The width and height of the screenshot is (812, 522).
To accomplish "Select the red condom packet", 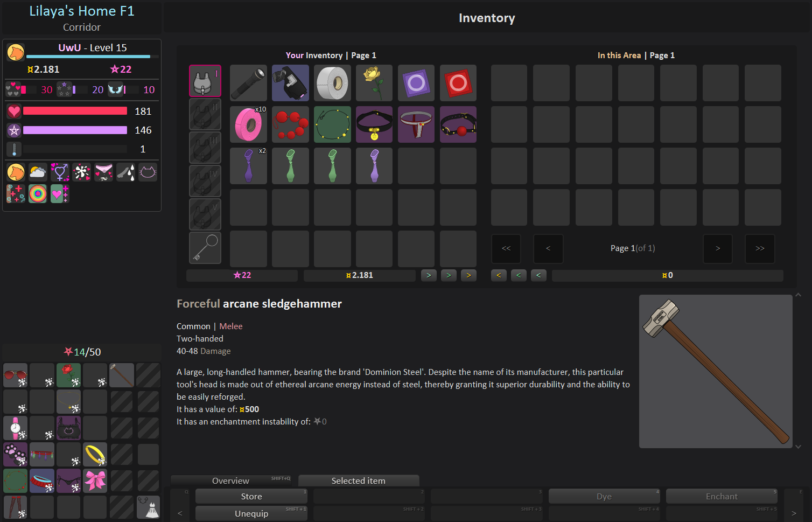I will click(x=458, y=83).
